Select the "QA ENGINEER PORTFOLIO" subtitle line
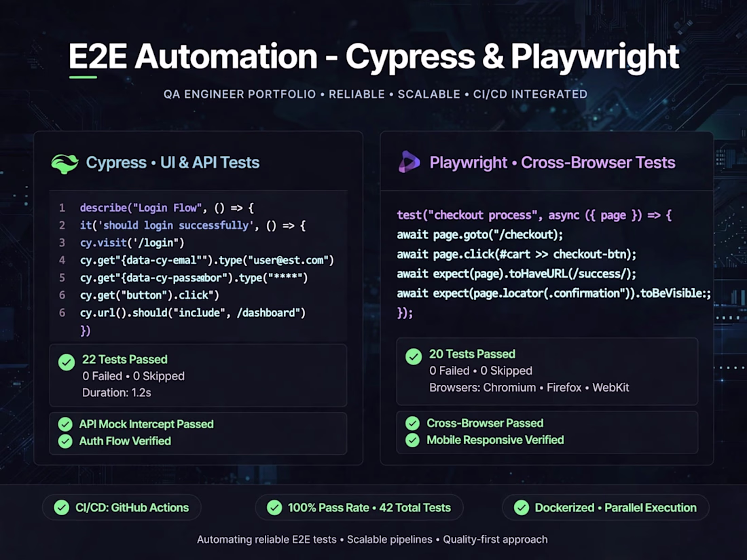 [376, 94]
